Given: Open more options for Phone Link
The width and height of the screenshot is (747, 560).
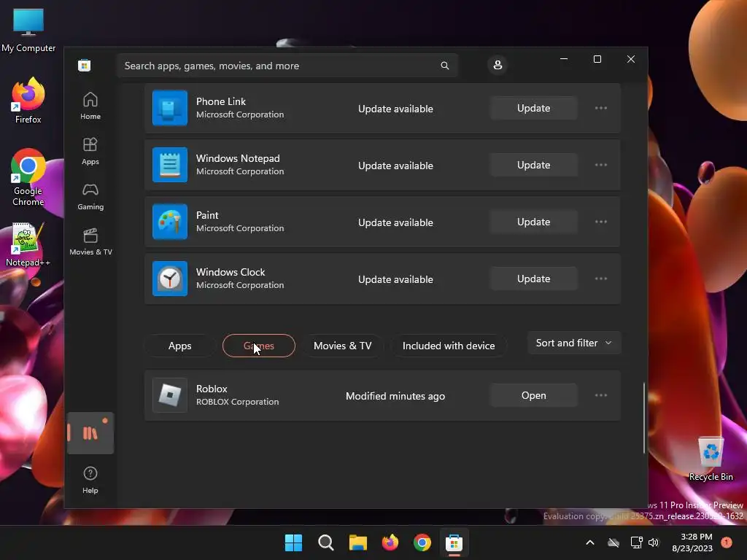Looking at the screenshot, I should click(x=601, y=108).
